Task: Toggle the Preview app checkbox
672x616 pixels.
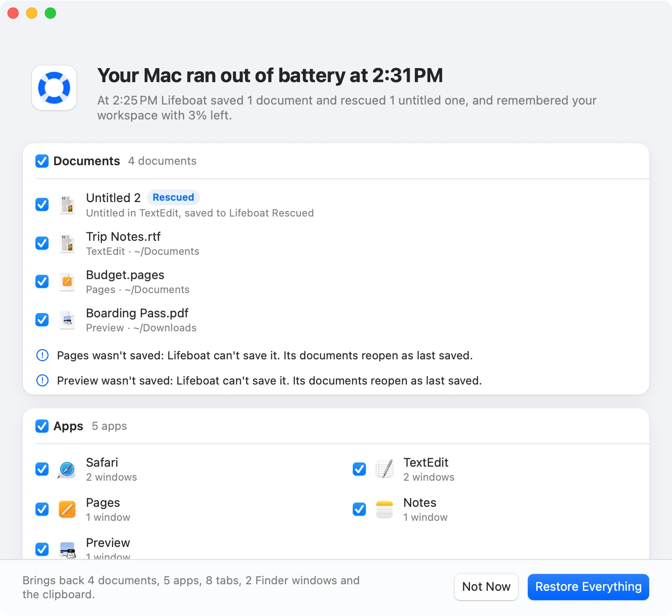Action: [x=42, y=549]
